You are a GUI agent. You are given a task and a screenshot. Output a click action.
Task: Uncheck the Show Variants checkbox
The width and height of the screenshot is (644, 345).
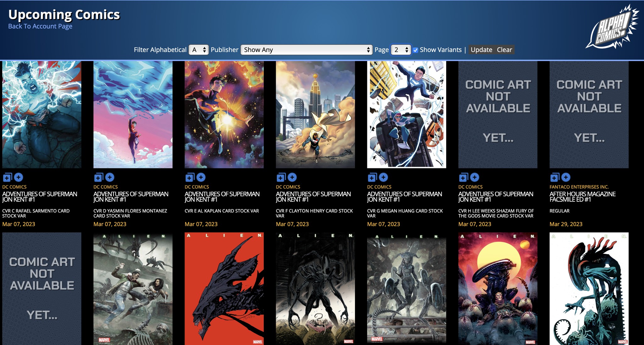coord(415,50)
